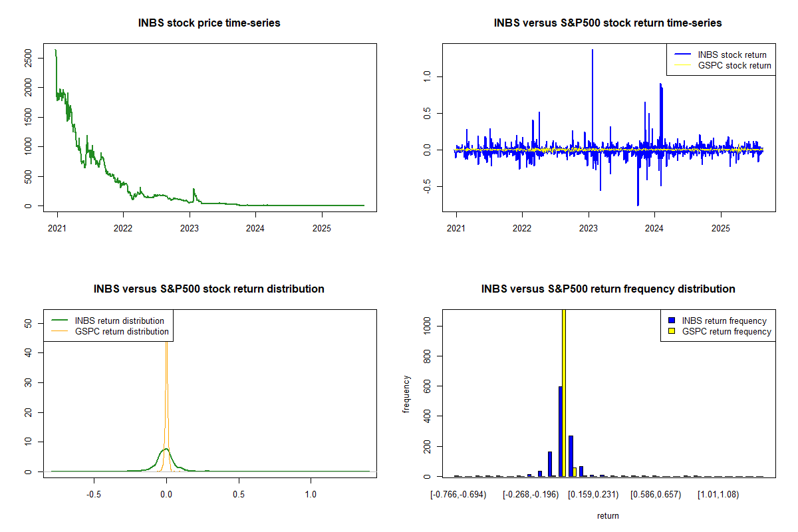Click the 2024 tick label on the return time-series chart

(x=654, y=229)
